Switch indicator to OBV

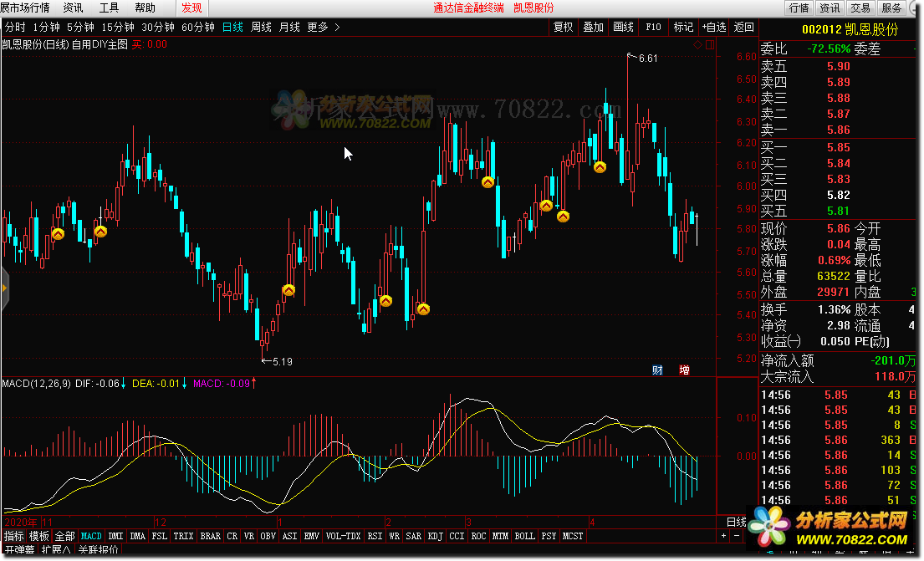[x=268, y=536]
